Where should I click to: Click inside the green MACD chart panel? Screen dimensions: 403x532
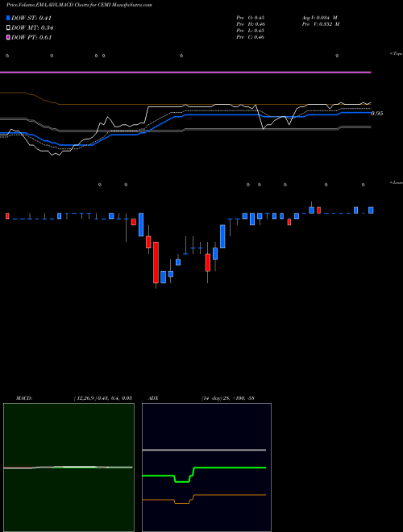click(x=69, y=468)
